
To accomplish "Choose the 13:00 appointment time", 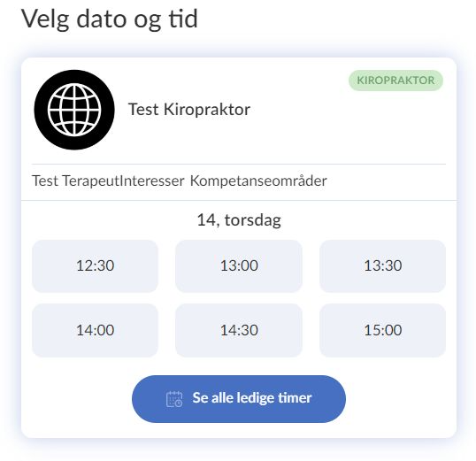I will 239,266.
